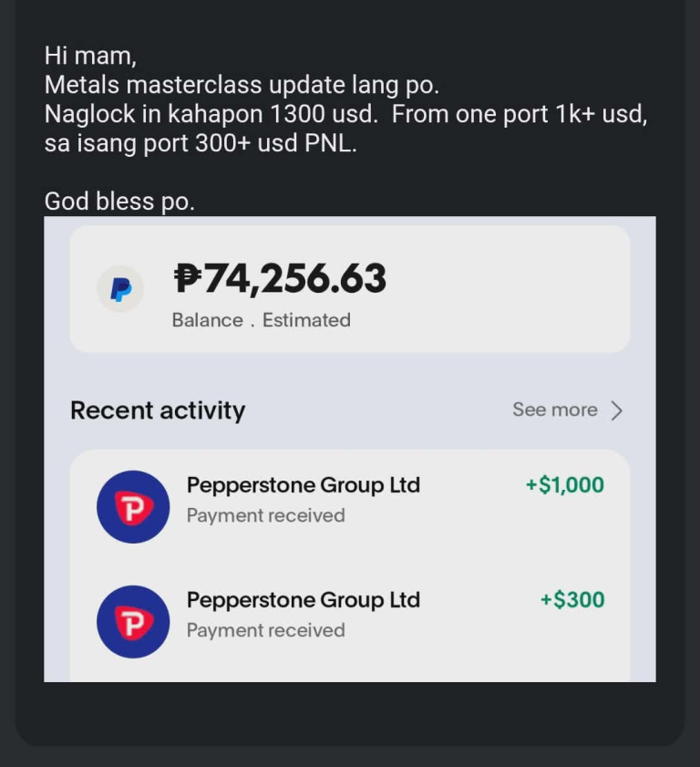Click the first Pepperstone logo icon
This screenshot has width=700, height=767.
133,507
